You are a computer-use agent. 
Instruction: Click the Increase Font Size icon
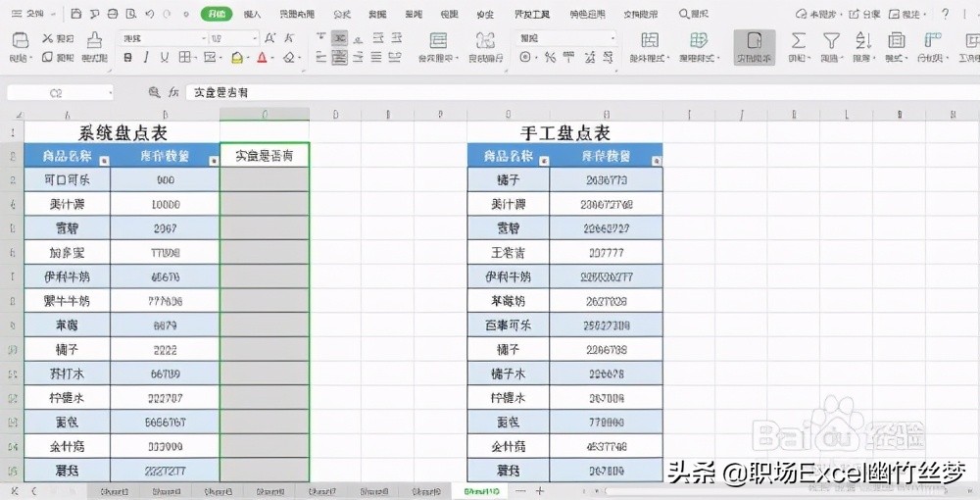click(x=270, y=39)
